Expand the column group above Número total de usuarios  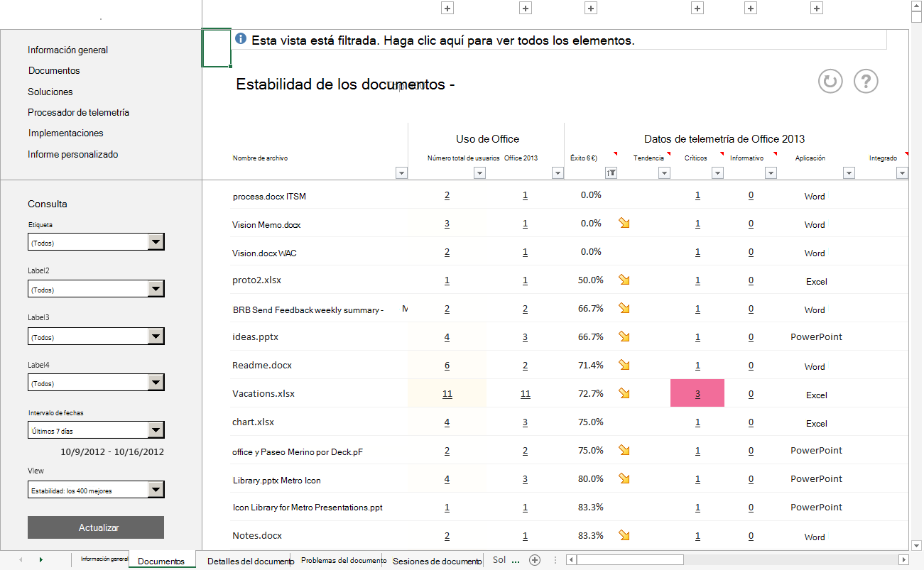[x=447, y=8]
